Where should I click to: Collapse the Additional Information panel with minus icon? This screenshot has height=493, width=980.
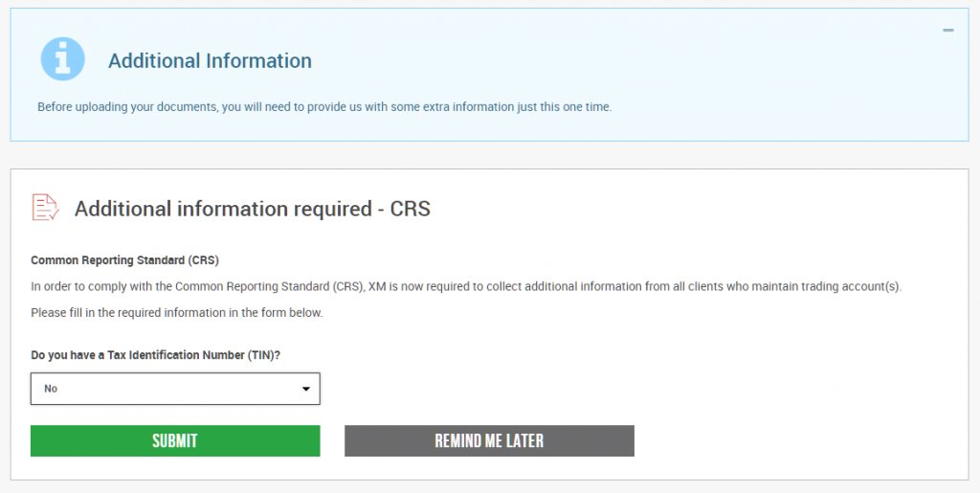(948, 30)
